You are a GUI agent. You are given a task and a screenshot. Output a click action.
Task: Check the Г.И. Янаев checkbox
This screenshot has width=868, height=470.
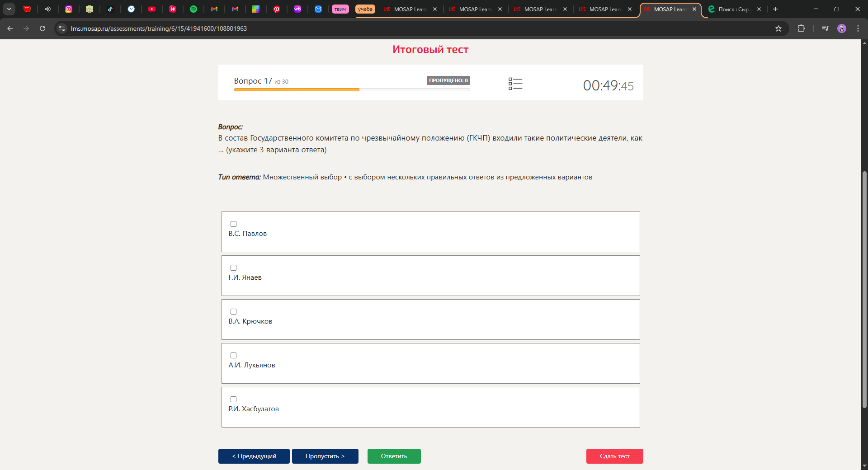click(x=234, y=268)
